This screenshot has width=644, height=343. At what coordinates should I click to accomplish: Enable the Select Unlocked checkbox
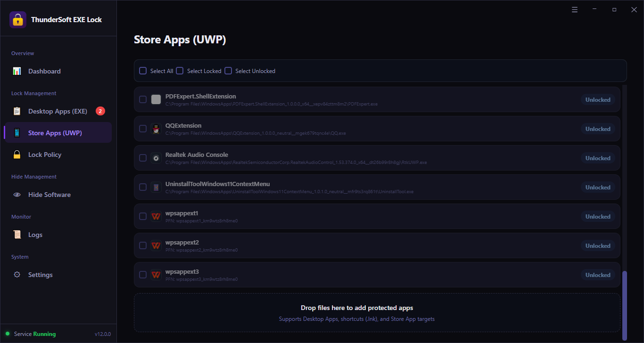228,71
